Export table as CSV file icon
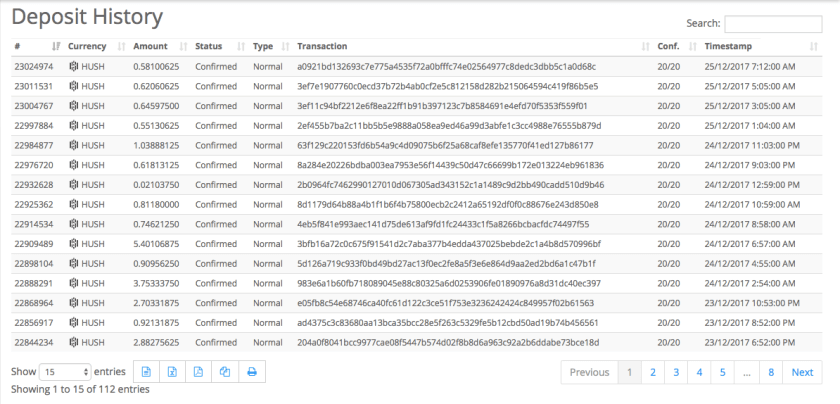The height and width of the screenshot is (404, 840). tap(147, 371)
